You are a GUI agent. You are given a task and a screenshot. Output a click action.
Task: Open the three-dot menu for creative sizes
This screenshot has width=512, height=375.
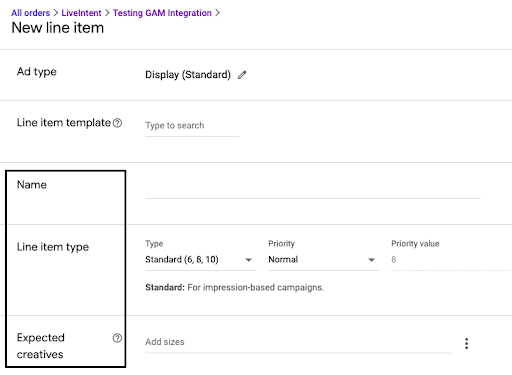tap(466, 343)
